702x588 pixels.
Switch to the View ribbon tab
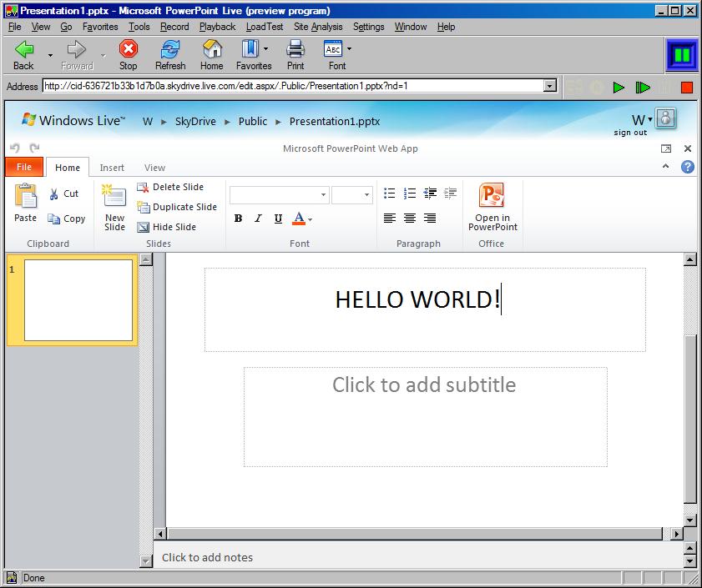(155, 168)
